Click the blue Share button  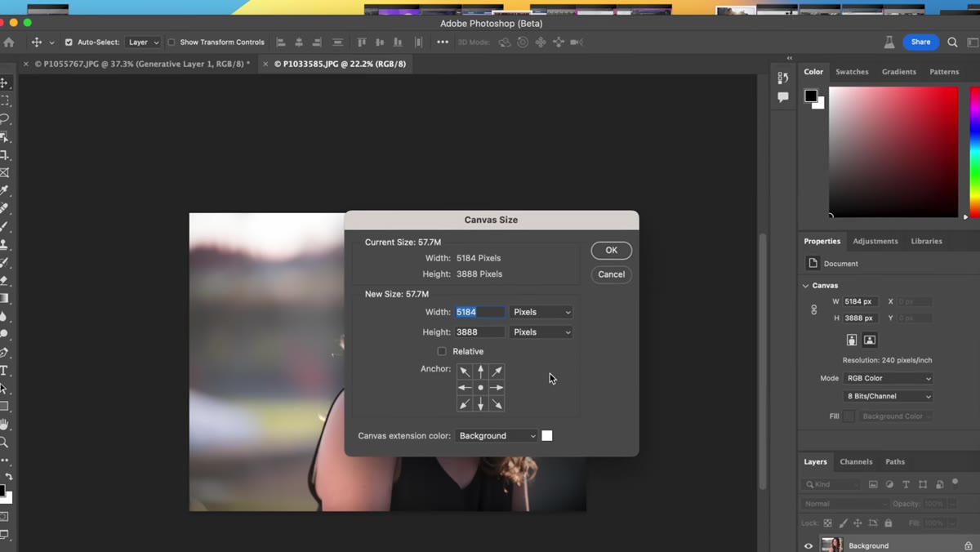click(920, 42)
